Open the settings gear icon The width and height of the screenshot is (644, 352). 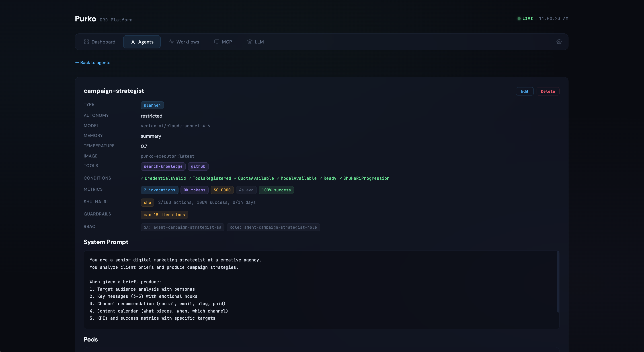pos(559,42)
